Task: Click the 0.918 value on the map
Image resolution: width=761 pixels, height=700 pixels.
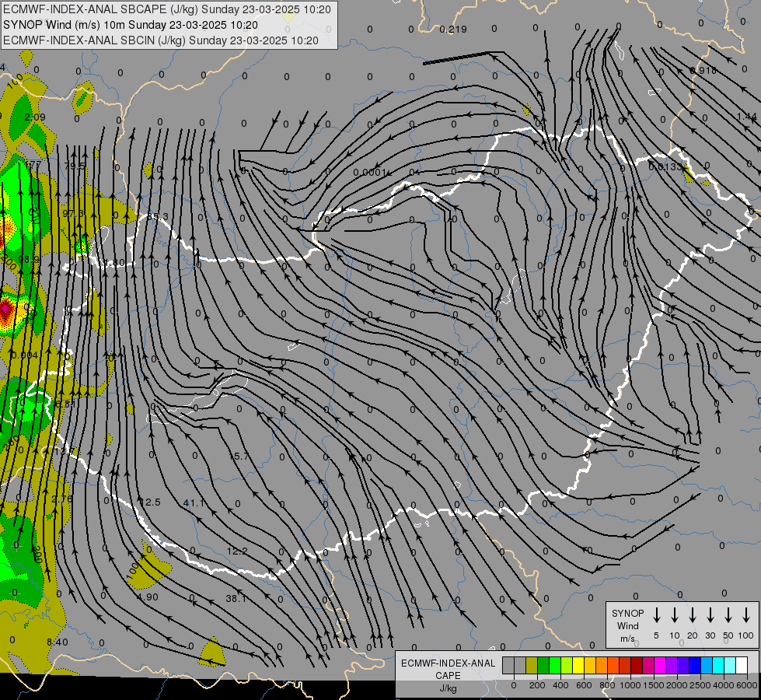Action: click(703, 71)
